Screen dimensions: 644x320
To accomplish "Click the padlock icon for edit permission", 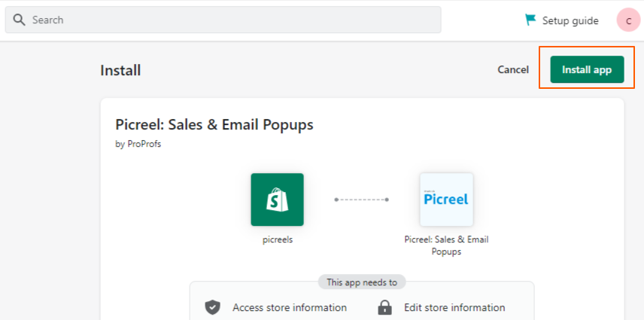I will (384, 307).
